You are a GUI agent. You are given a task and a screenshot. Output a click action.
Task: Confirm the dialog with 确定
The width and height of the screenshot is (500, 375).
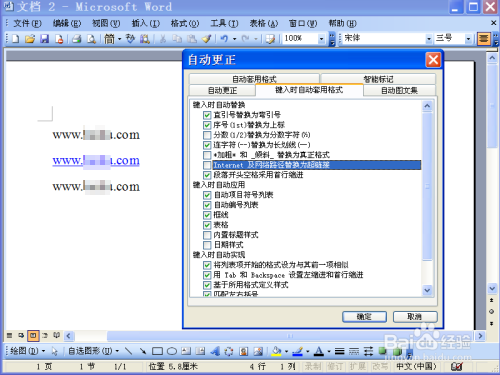[x=364, y=317]
